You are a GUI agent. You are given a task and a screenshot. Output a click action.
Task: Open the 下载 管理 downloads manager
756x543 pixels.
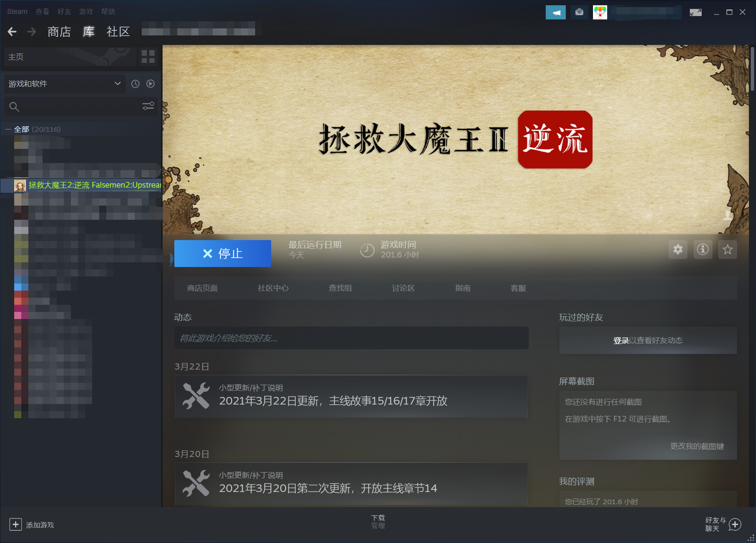click(x=378, y=521)
